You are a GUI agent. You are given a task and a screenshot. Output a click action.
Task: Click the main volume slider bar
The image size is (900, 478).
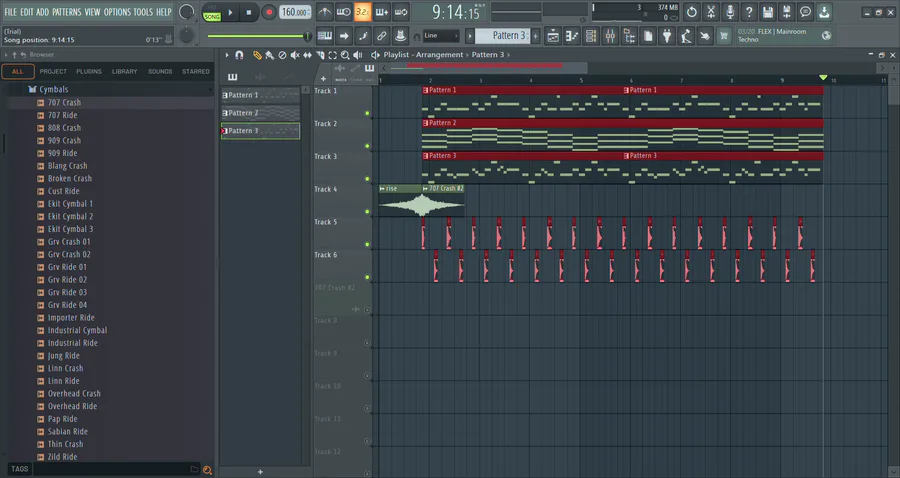[x=258, y=36]
